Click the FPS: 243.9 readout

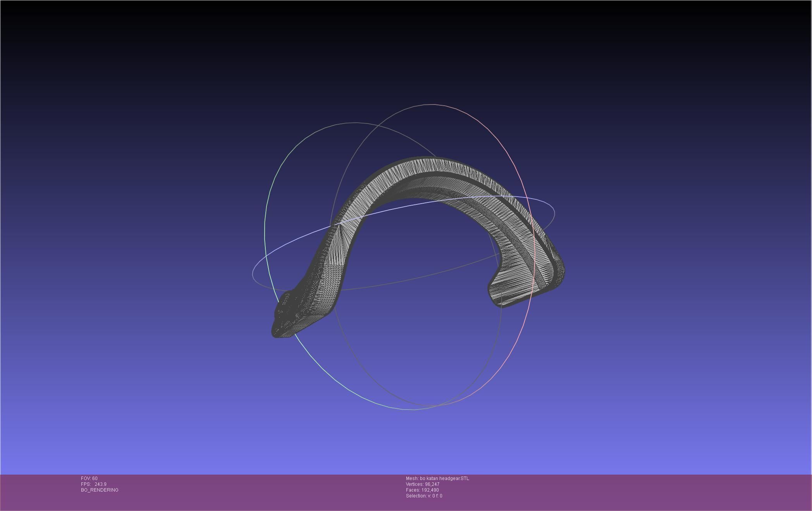94,484
